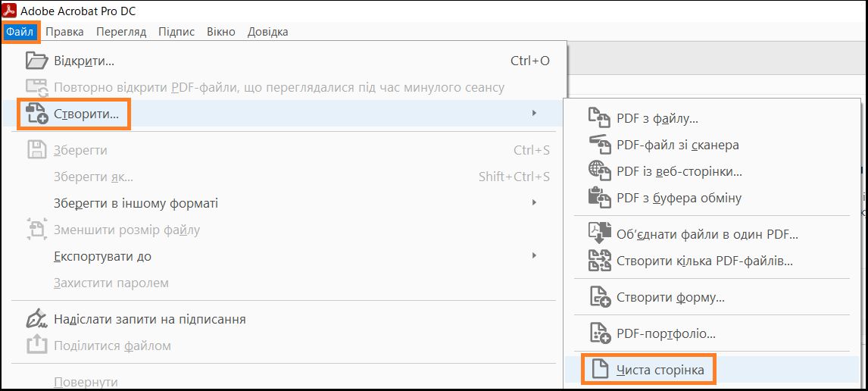Viewport: 868px width, 391px height.
Task: Click the share upload icon beside Поділитися файлом
Action: point(38,346)
